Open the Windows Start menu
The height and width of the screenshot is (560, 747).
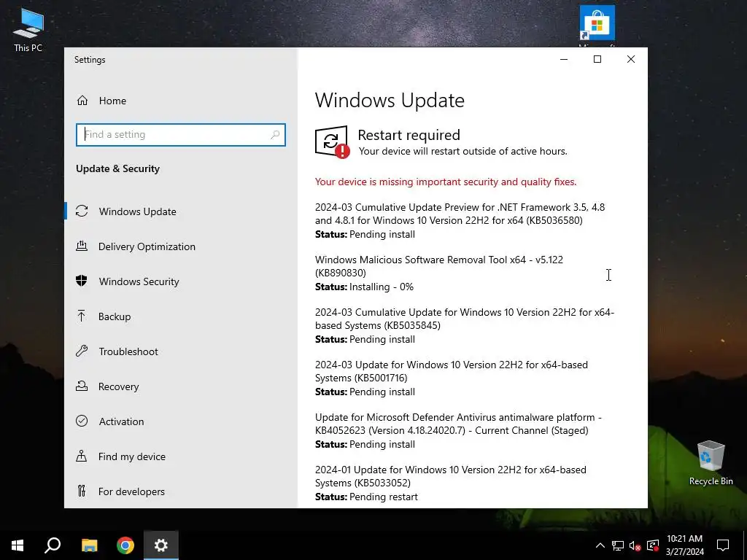(x=18, y=545)
